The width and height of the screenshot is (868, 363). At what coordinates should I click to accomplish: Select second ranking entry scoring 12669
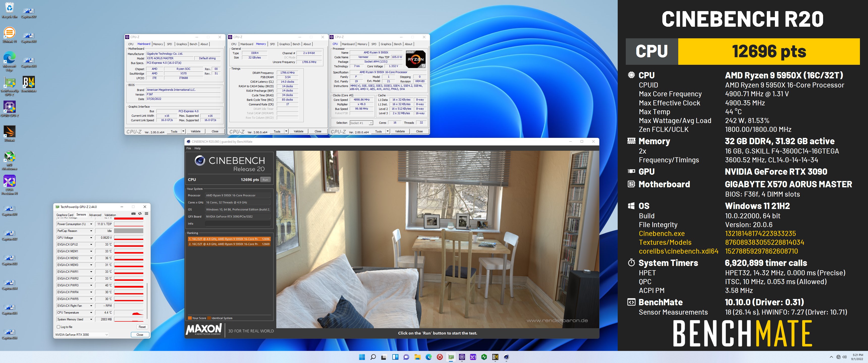click(229, 244)
